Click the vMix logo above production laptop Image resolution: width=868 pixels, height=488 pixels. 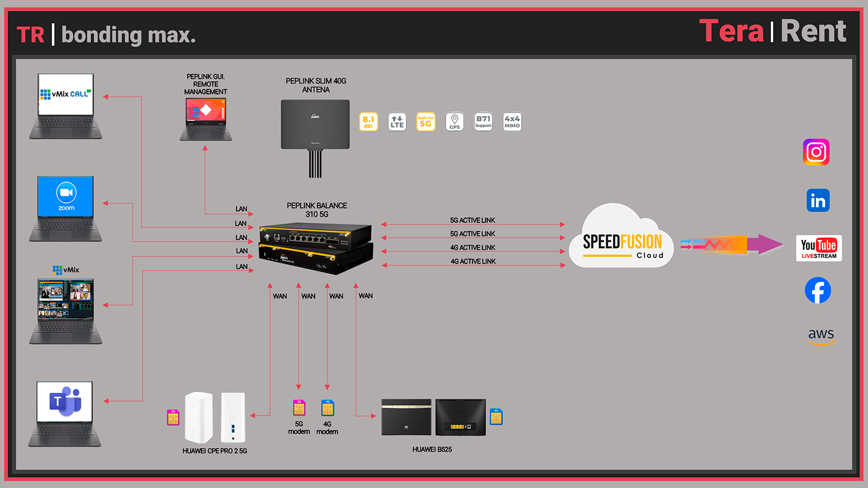click(x=66, y=269)
